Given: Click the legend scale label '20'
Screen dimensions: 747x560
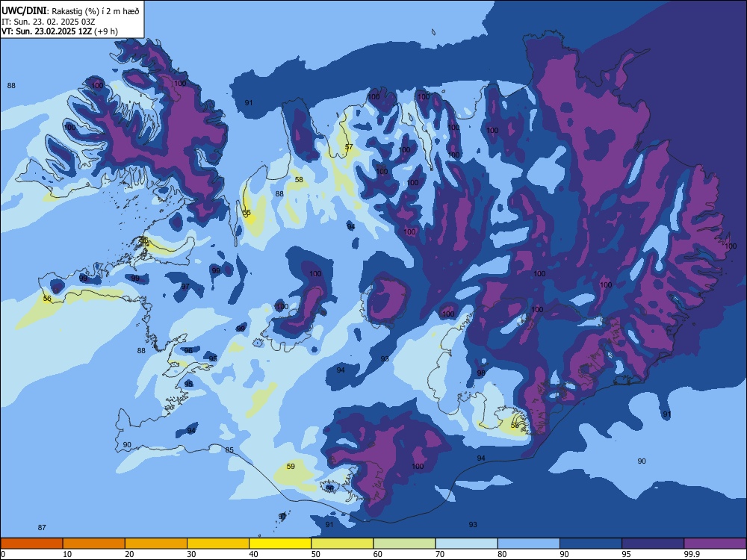Looking at the screenshot, I should click(129, 554).
